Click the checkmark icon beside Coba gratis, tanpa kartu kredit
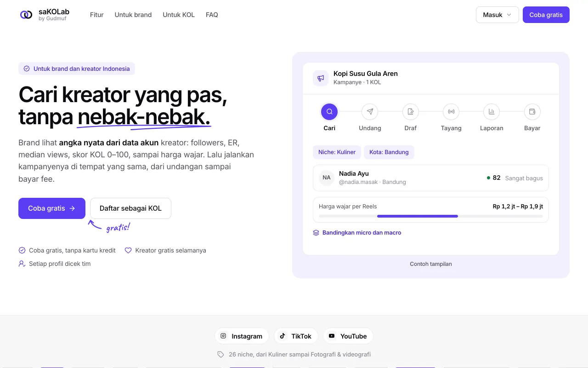The width and height of the screenshot is (588, 368). [22, 250]
